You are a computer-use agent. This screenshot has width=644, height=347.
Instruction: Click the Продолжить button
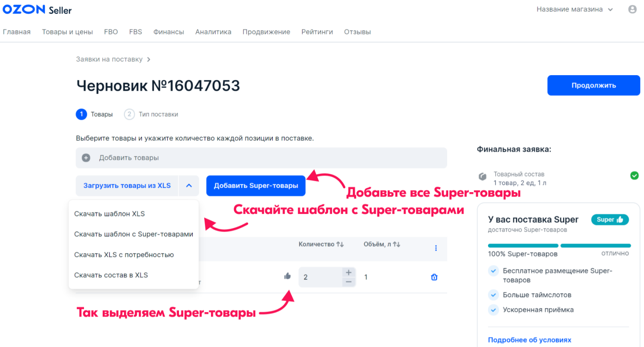[x=594, y=85]
